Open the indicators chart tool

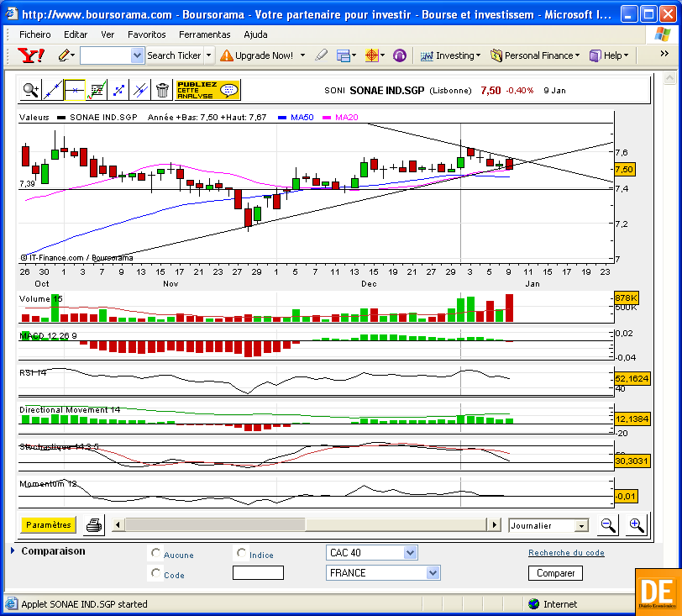coord(97,90)
